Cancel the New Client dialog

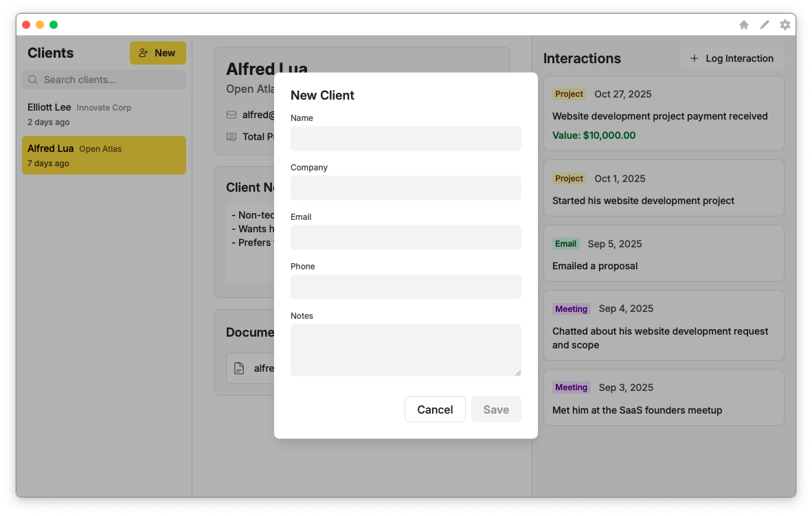(x=435, y=410)
